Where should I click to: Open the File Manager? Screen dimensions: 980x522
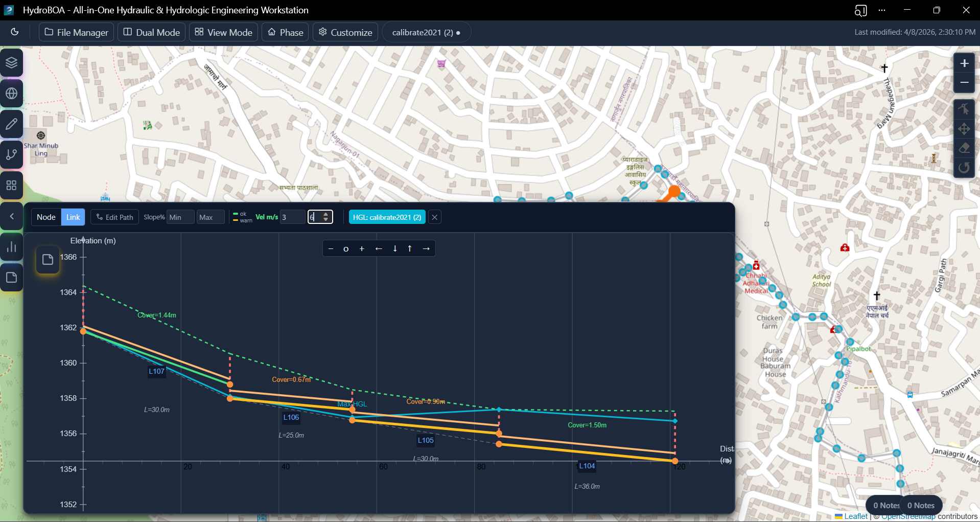(x=77, y=32)
